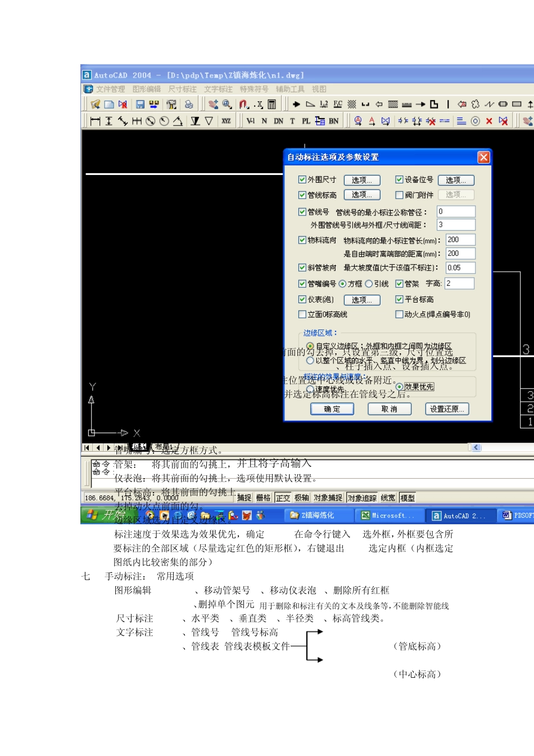Click the printer icon in toolbar
The width and height of the screenshot is (534, 756).
[189, 105]
